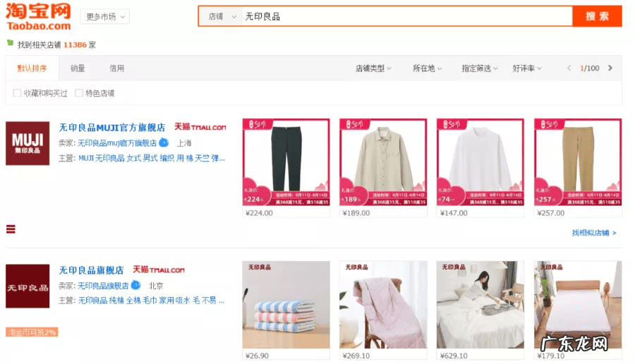Open the ¥224.00 black pants thumbnail
The height and width of the screenshot is (364, 635).
(286, 162)
